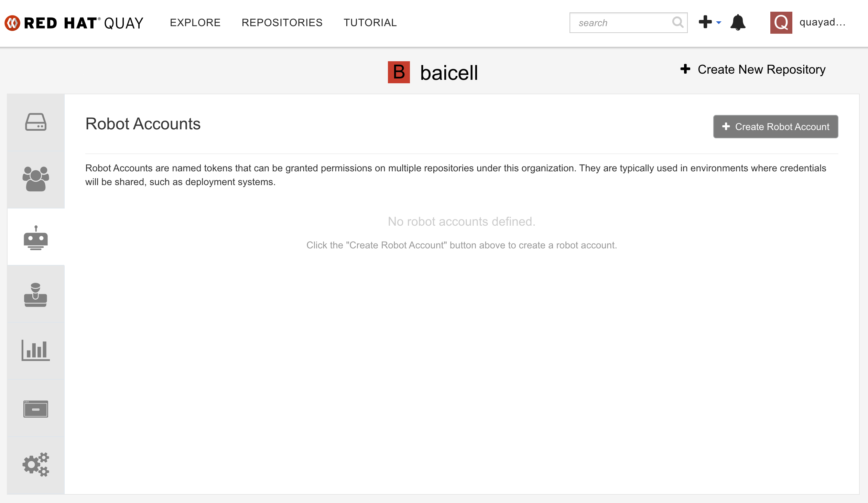Open the quayadmin user account menu
This screenshot has width=868, height=503.
coord(822,22)
